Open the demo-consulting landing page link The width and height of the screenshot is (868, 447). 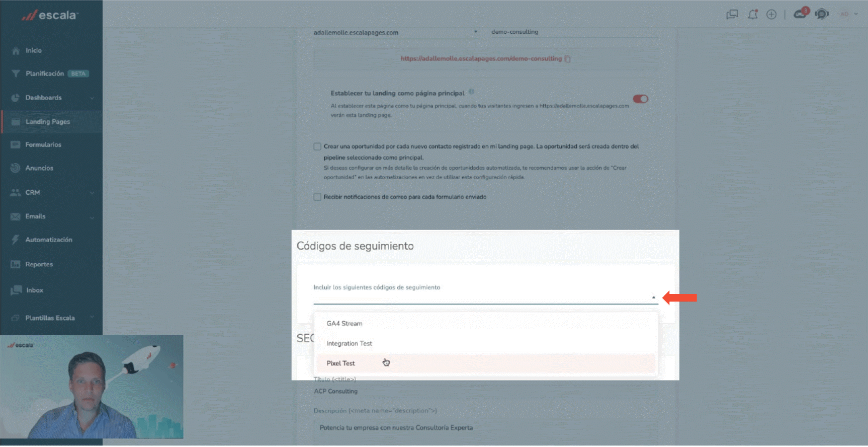click(x=481, y=59)
